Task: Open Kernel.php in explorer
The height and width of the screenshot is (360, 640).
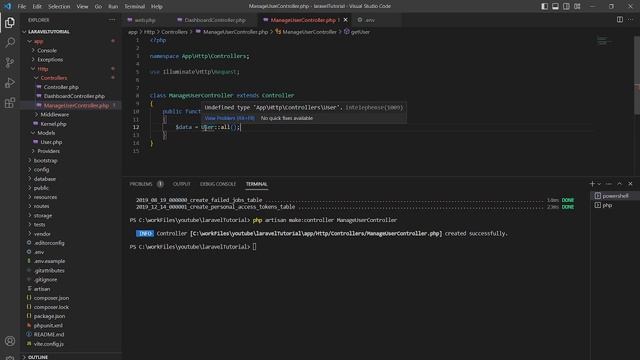Action: click(53, 124)
